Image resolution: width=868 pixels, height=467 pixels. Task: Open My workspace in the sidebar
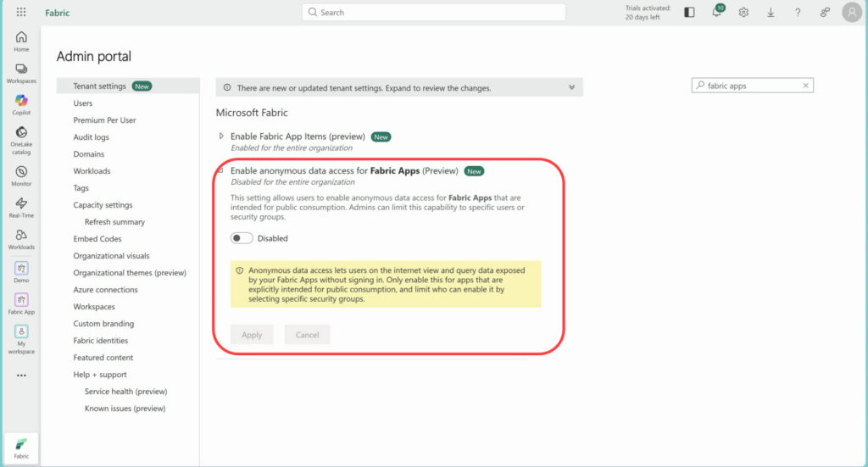click(21, 339)
